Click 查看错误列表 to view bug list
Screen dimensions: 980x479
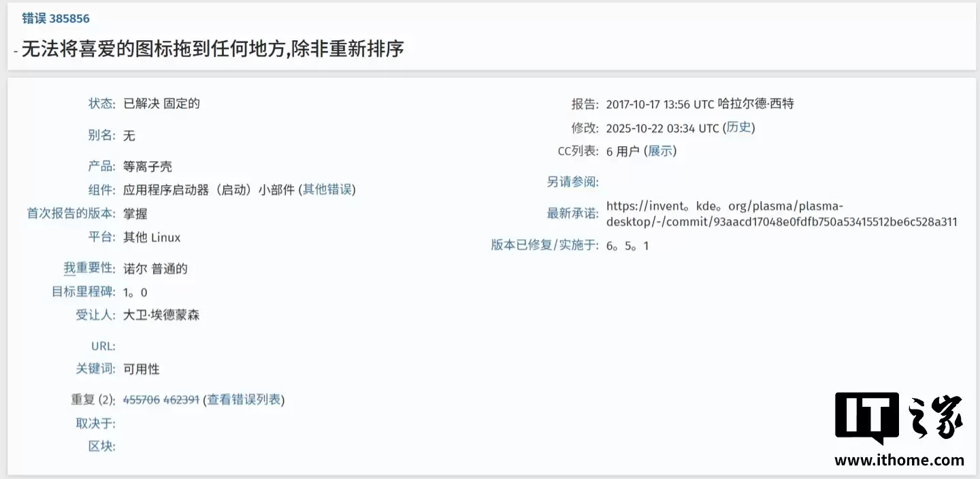click(244, 400)
